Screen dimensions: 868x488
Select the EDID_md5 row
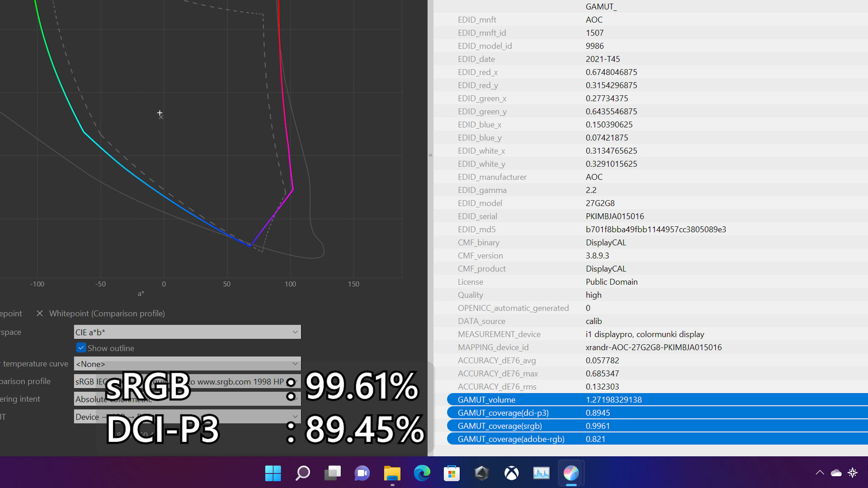point(651,229)
